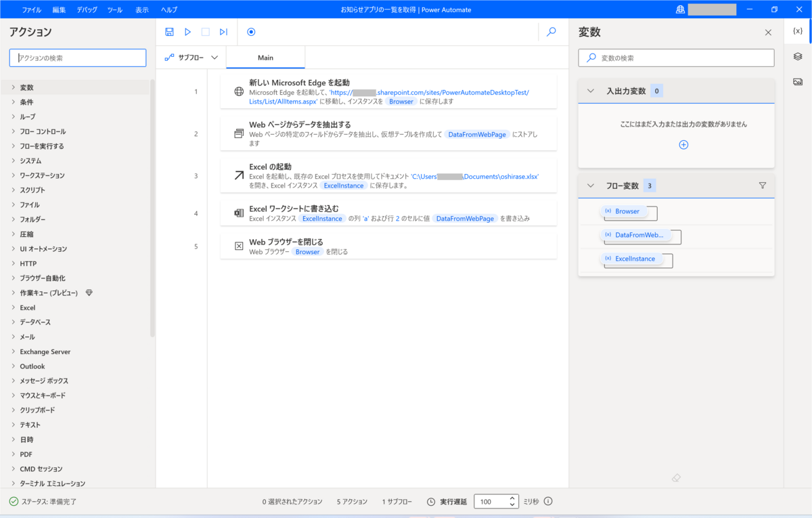Open the UI elements side icon
812x518 pixels.
click(x=798, y=56)
